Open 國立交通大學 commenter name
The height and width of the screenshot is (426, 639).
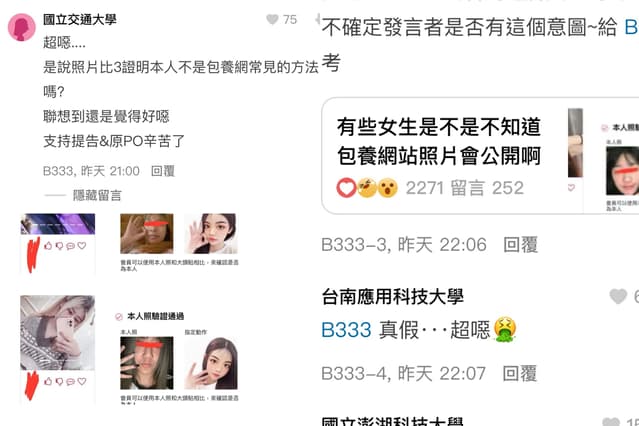tap(80, 19)
